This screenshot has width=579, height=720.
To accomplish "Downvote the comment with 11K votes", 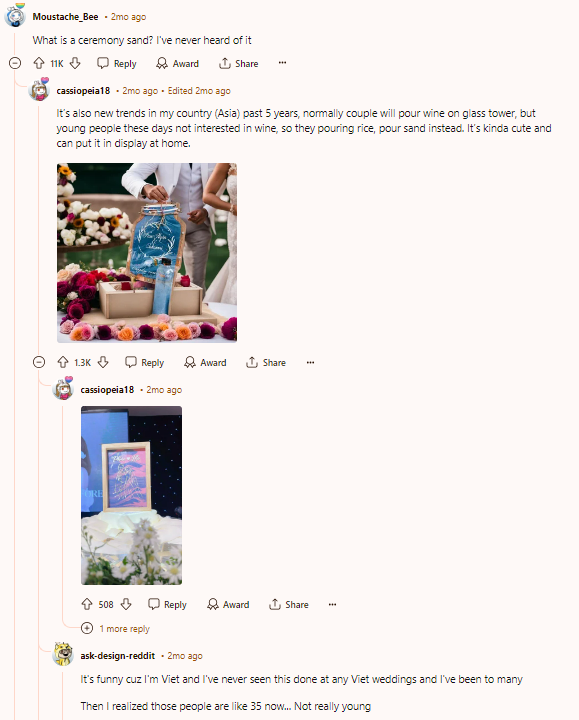I will [75, 63].
